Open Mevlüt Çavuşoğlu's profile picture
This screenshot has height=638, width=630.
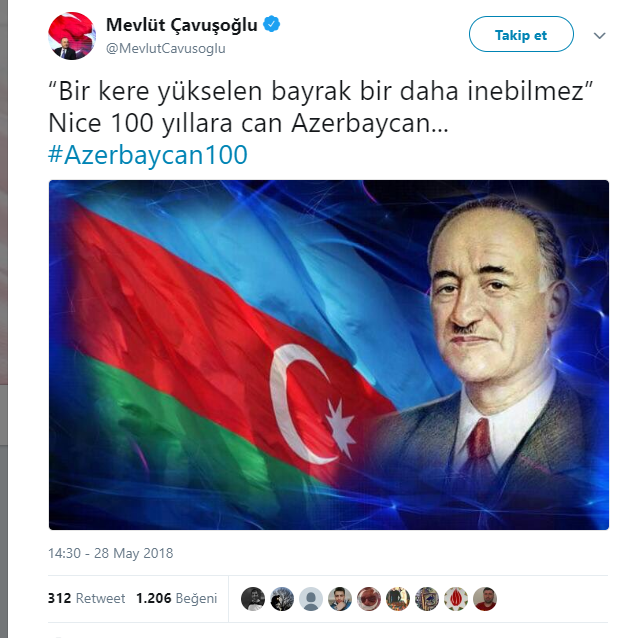pos(72,36)
